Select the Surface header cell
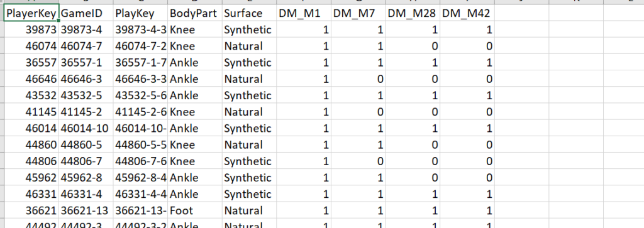This screenshot has height=228, width=644. [249, 13]
